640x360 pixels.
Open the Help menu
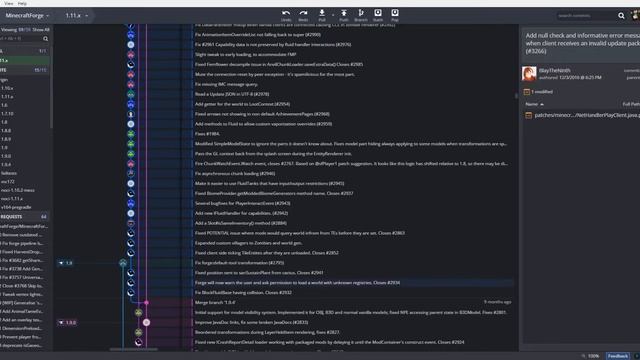[x=22, y=3]
